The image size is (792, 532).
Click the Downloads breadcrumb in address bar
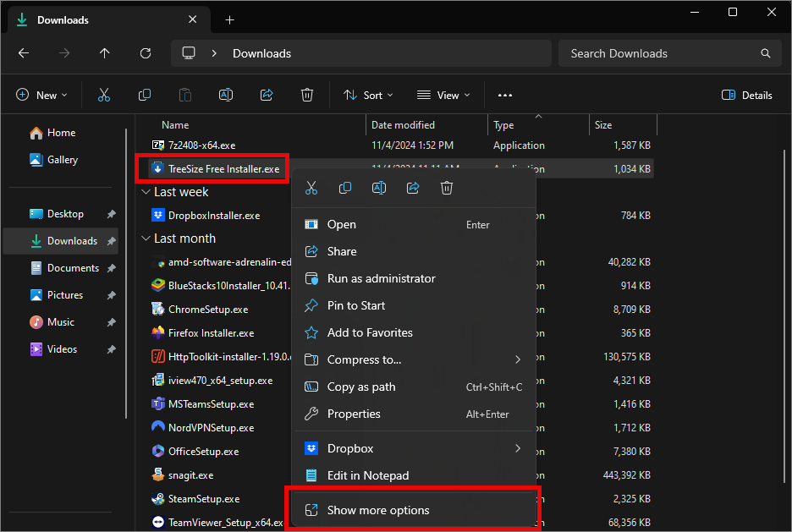261,53
